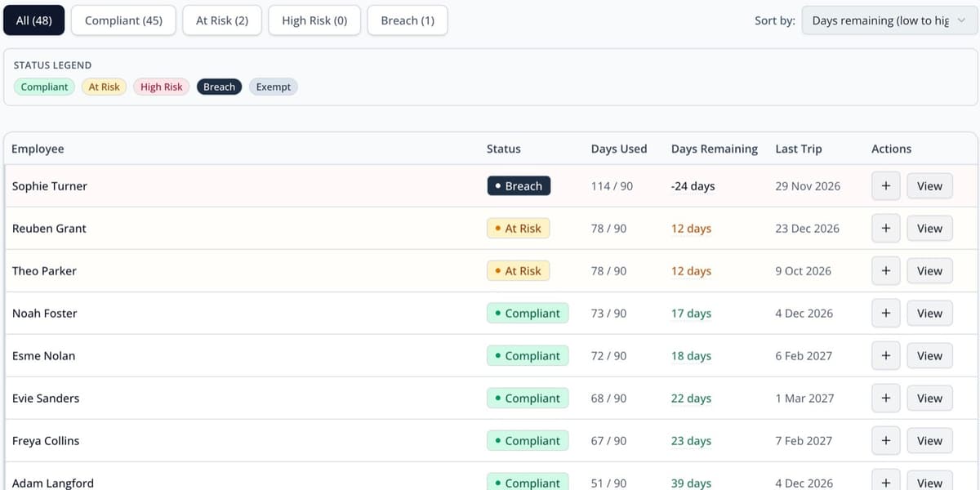The image size is (980, 490).
Task: Click the employee name Freya Collins
Action: (x=46, y=441)
